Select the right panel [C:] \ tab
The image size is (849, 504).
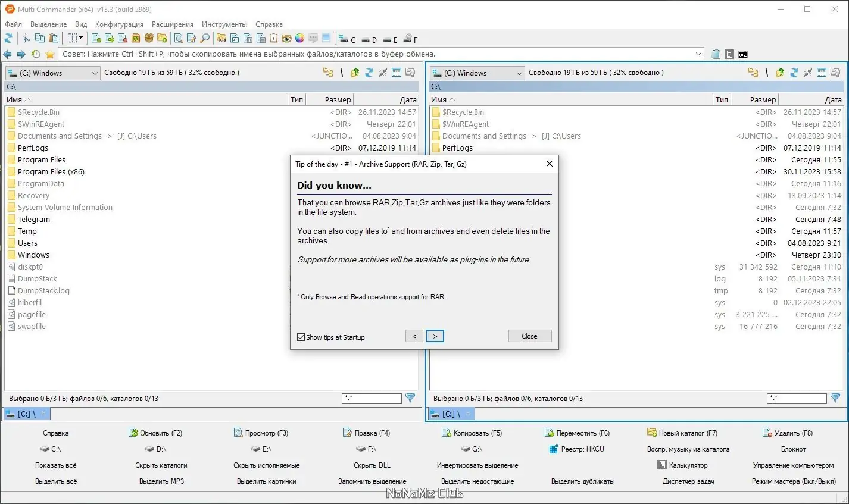pyautogui.click(x=451, y=414)
